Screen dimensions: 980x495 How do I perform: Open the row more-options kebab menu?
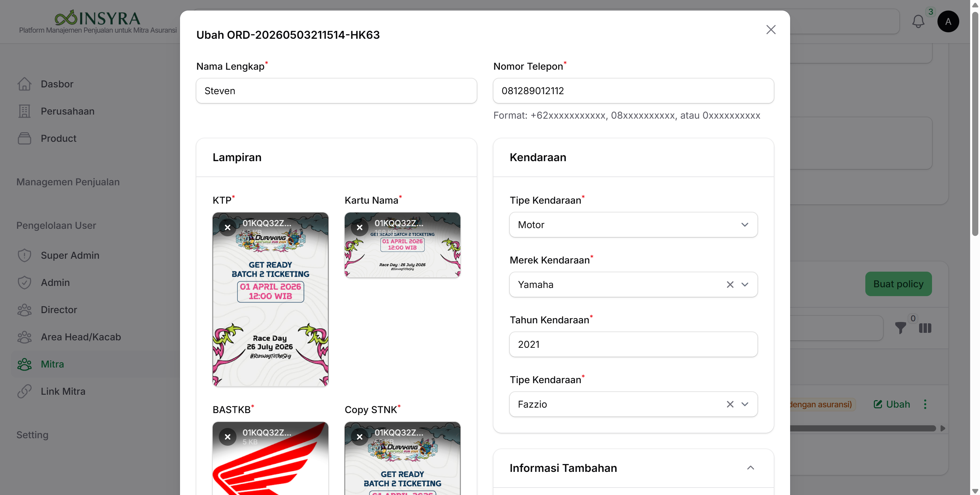925,404
